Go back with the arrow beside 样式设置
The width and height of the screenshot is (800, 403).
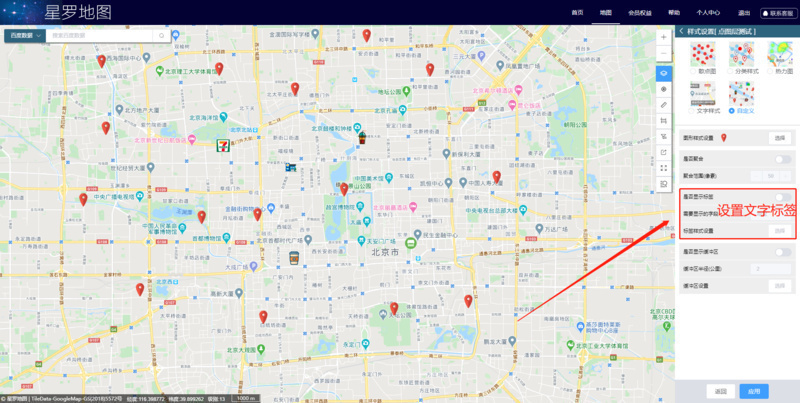tap(681, 31)
